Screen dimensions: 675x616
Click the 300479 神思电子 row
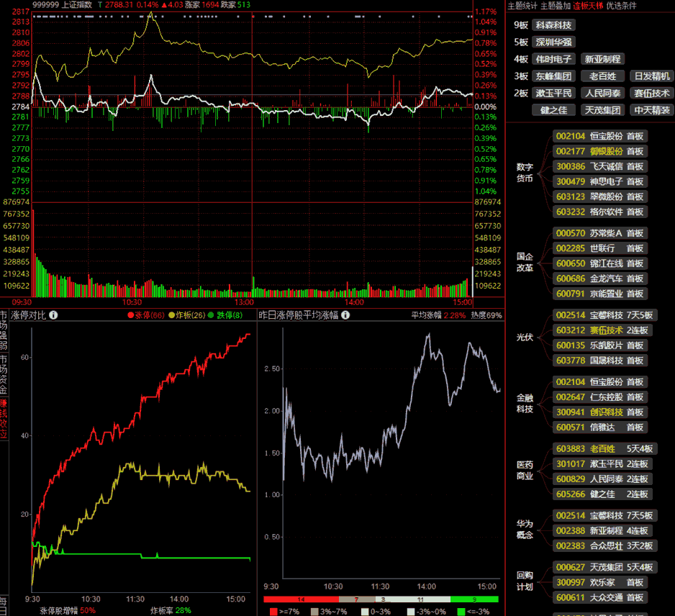[x=600, y=181]
